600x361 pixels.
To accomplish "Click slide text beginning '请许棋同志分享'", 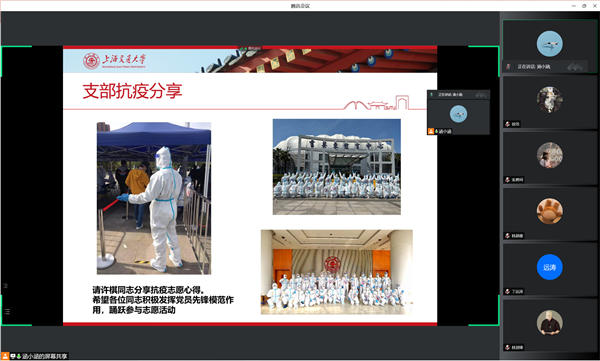I will click(163, 300).
